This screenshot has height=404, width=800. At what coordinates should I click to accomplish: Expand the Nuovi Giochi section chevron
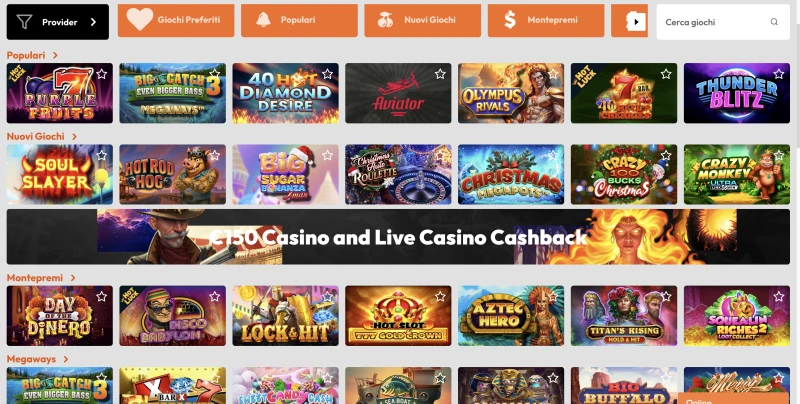point(74,137)
